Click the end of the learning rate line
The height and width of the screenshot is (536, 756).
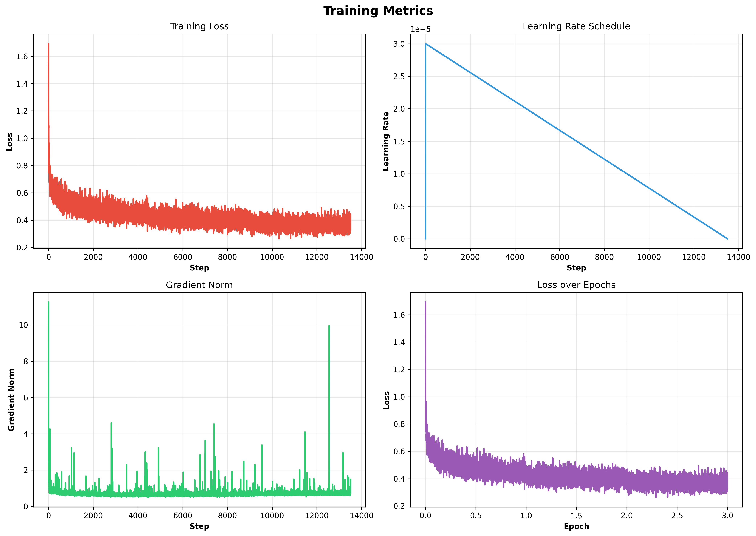tap(727, 239)
